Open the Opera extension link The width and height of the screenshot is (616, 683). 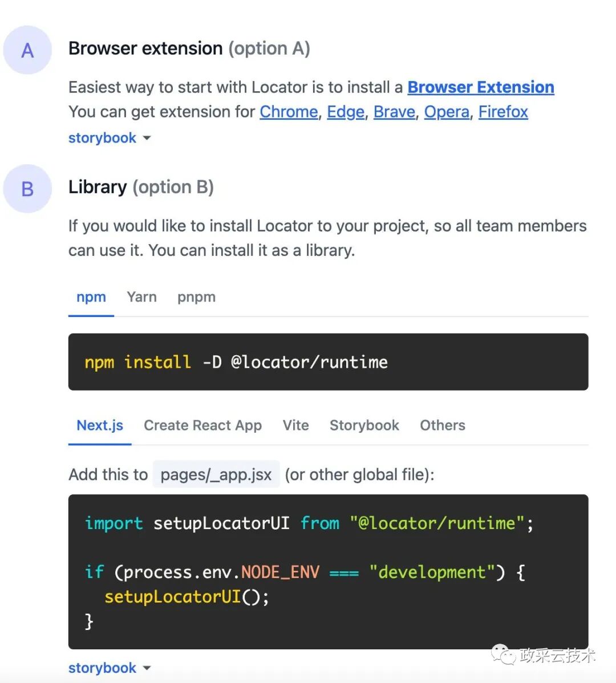[447, 112]
